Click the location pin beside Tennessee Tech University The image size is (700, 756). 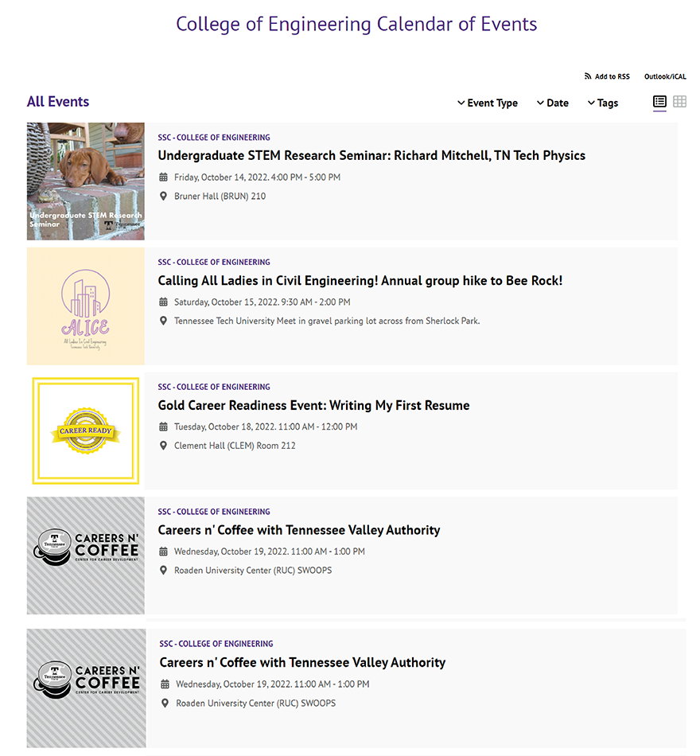[x=164, y=321]
